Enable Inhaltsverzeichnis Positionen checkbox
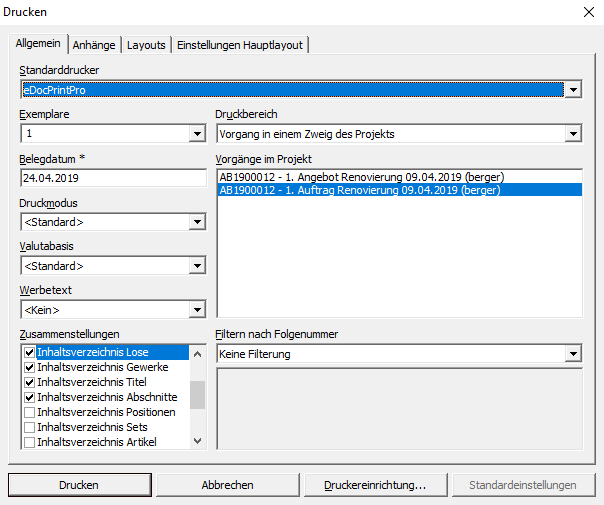Screen dimensions: 604x505 (x=29, y=412)
